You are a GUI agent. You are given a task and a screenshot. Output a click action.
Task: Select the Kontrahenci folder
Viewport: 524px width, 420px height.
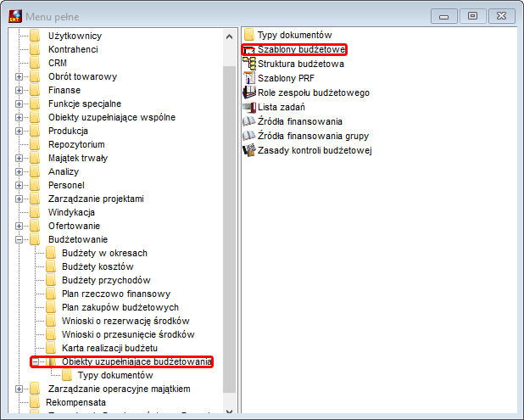point(73,49)
